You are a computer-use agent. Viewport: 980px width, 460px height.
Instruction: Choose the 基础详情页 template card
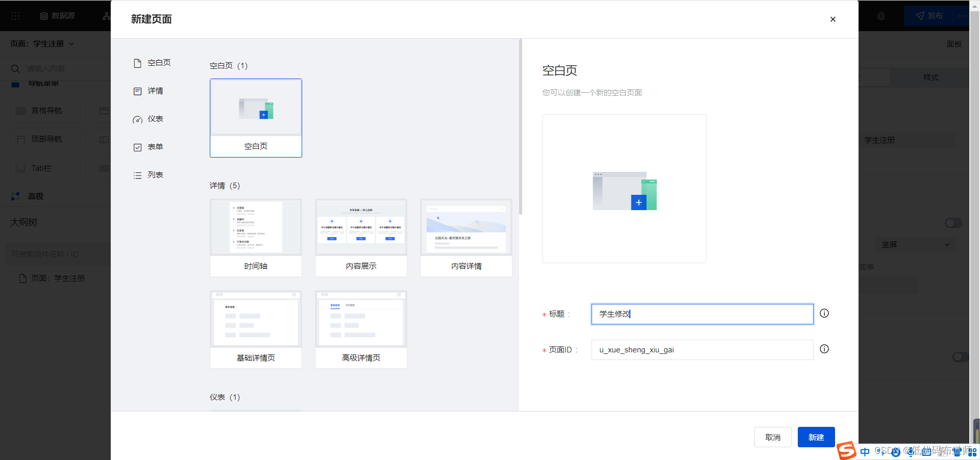click(x=256, y=329)
